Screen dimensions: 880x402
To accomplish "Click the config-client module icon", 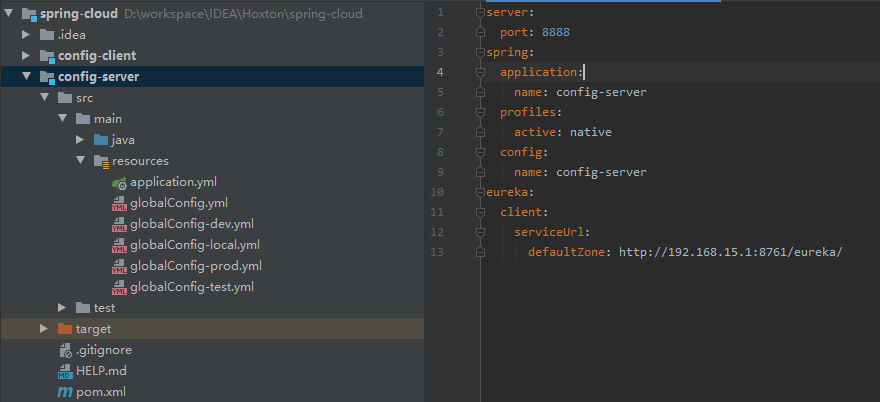I will [x=47, y=56].
